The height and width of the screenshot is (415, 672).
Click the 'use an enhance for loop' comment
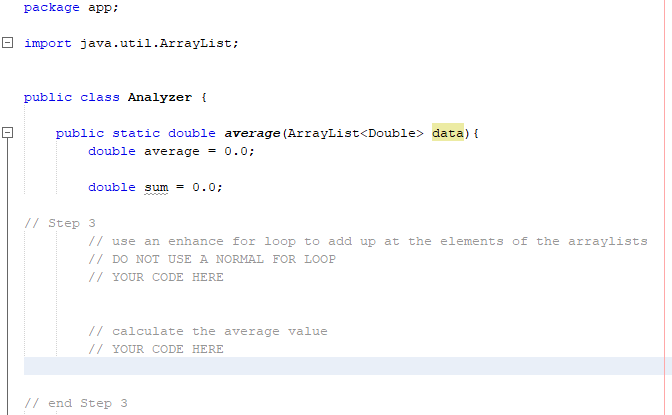point(368,241)
